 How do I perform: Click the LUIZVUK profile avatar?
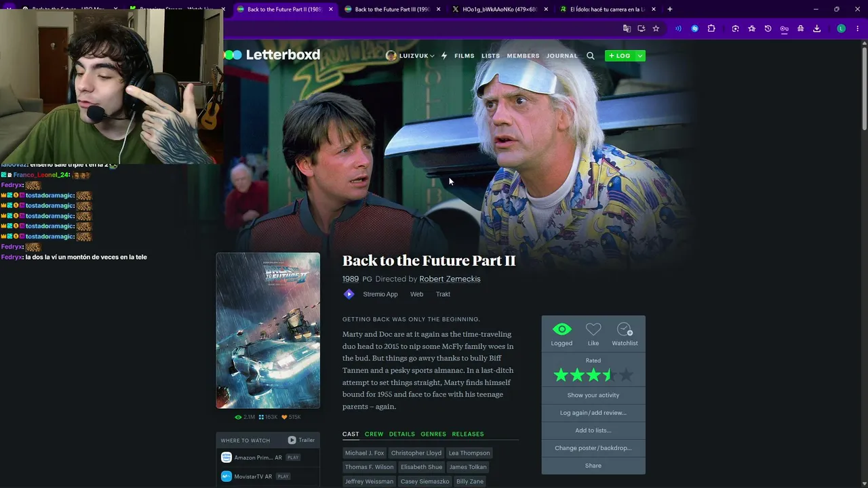[x=391, y=56]
